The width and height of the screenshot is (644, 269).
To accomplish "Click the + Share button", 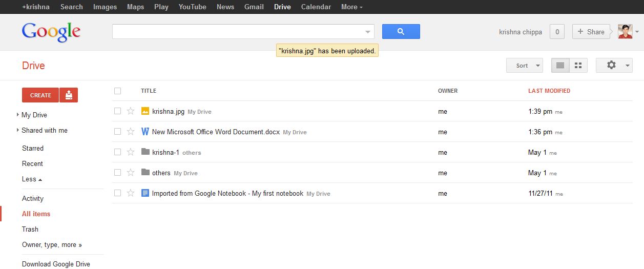I will click(591, 32).
